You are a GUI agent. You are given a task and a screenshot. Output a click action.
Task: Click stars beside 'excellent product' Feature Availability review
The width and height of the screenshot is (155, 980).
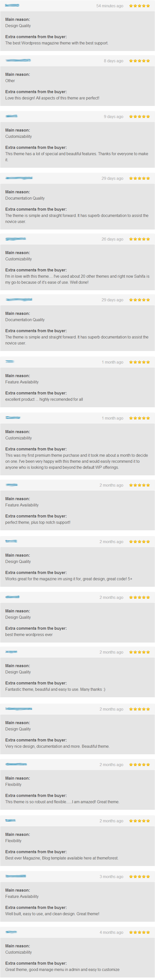coord(139,362)
